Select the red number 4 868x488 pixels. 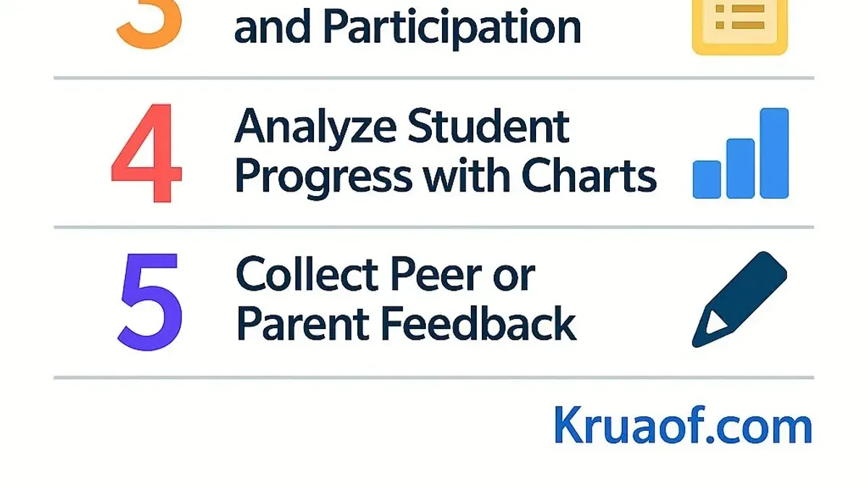coord(147,153)
